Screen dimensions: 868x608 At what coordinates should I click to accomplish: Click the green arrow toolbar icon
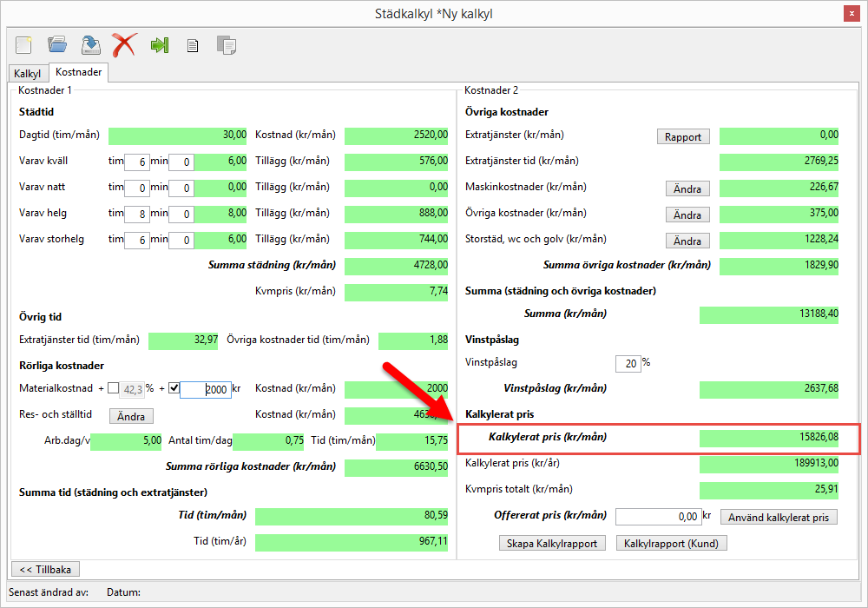coord(159,45)
